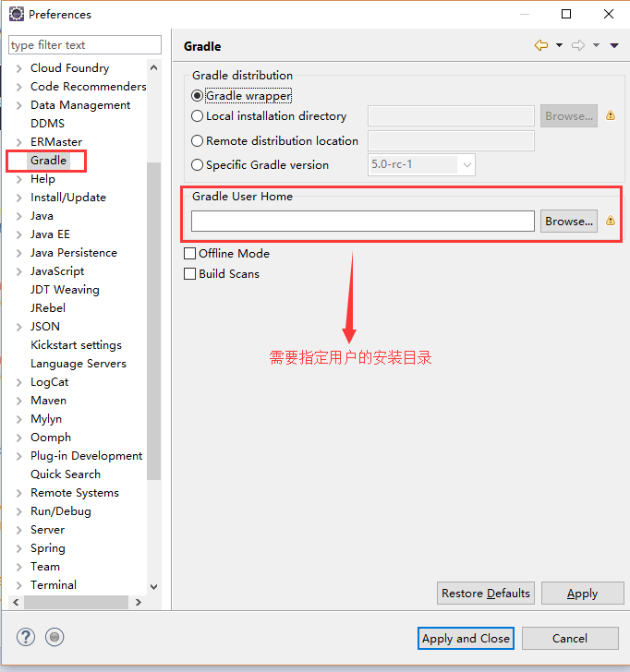The image size is (630, 672).
Task: Select the Spring preference item
Action: (x=48, y=548)
